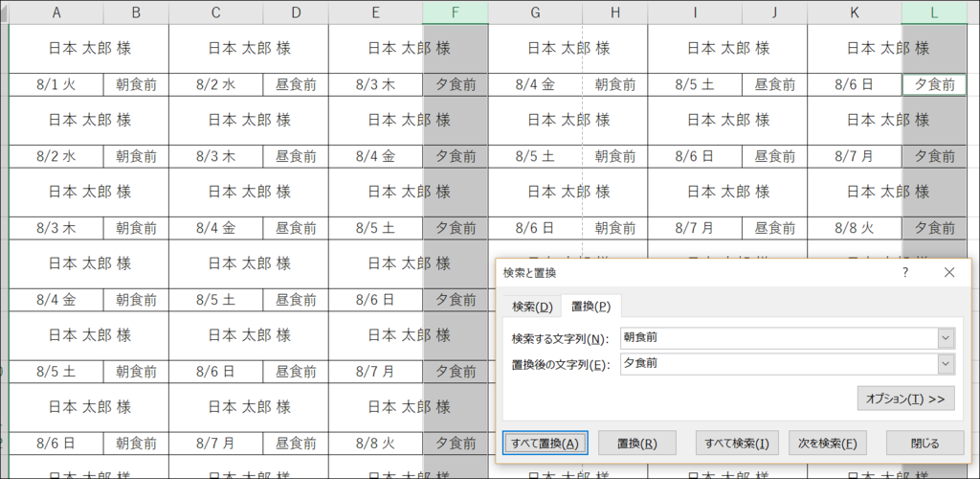This screenshot has width=980, height=479.
Task: Select column H header
Action: 615,12
